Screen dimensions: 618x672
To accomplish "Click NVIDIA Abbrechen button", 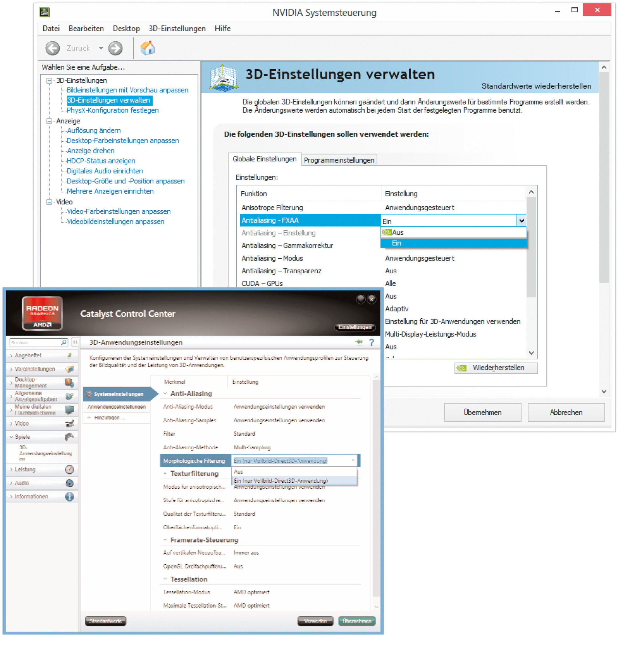I will tap(566, 412).
